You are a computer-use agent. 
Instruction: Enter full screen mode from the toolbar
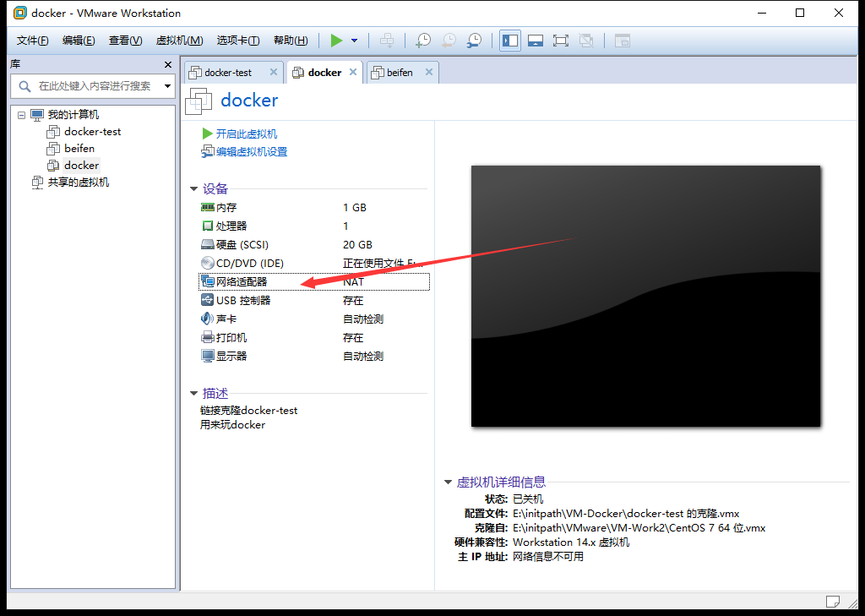560,40
